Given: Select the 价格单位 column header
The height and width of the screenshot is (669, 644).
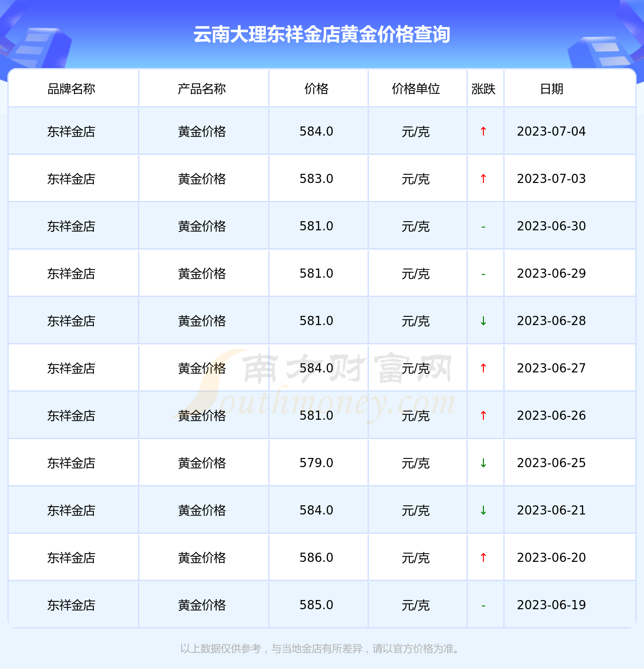Looking at the screenshot, I should (x=416, y=89).
